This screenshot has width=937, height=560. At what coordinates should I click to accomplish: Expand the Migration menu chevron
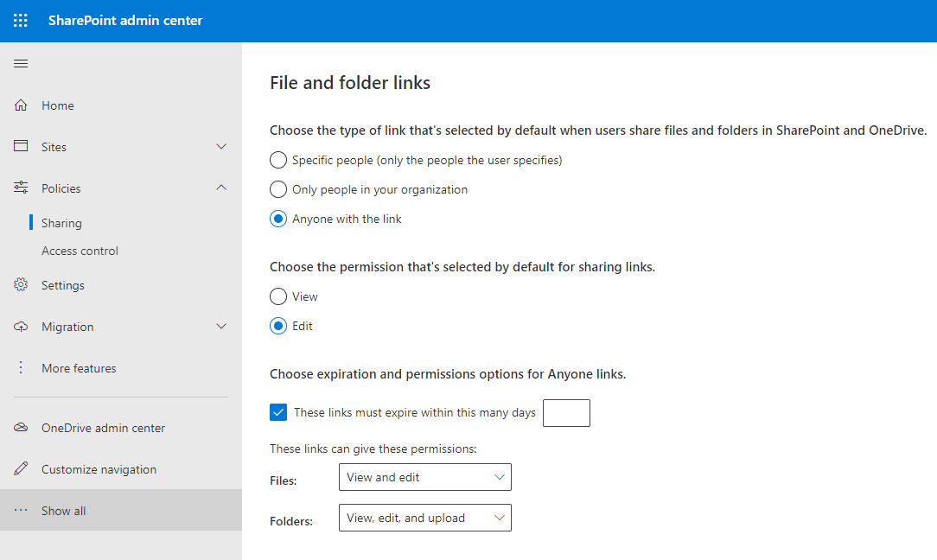click(221, 327)
